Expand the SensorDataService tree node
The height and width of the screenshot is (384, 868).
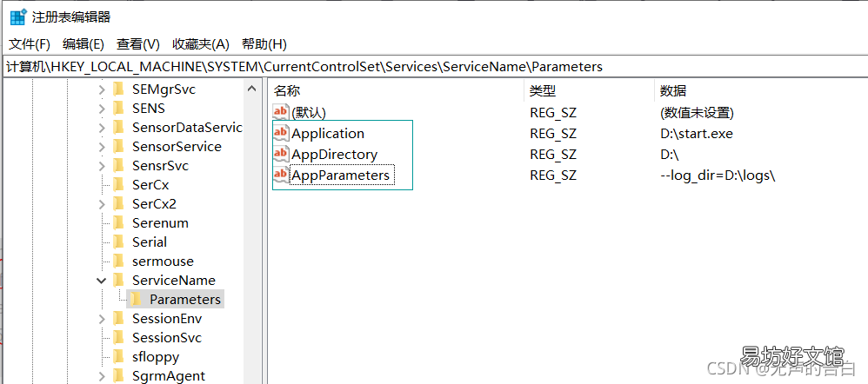tap(101, 128)
